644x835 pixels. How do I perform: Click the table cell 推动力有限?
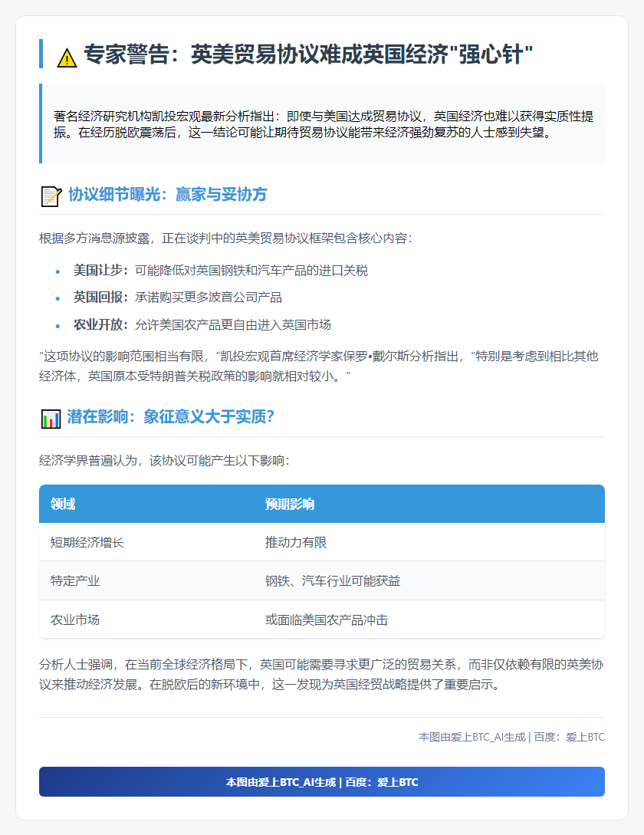click(296, 542)
